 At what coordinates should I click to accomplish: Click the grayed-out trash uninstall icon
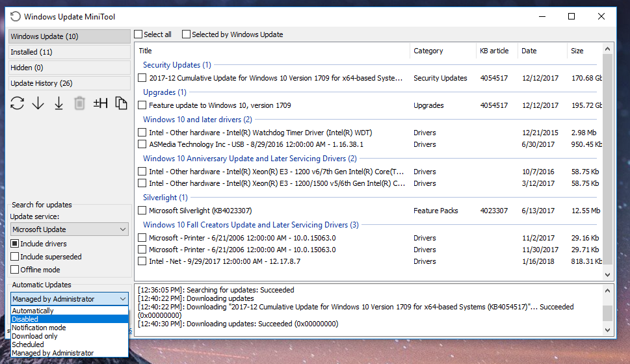(x=79, y=103)
